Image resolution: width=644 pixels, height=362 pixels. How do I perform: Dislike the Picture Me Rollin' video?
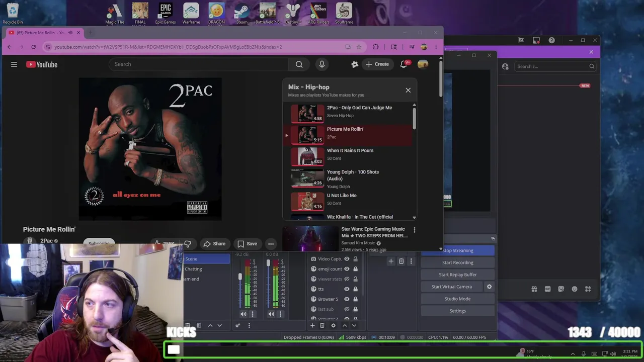[188, 244]
